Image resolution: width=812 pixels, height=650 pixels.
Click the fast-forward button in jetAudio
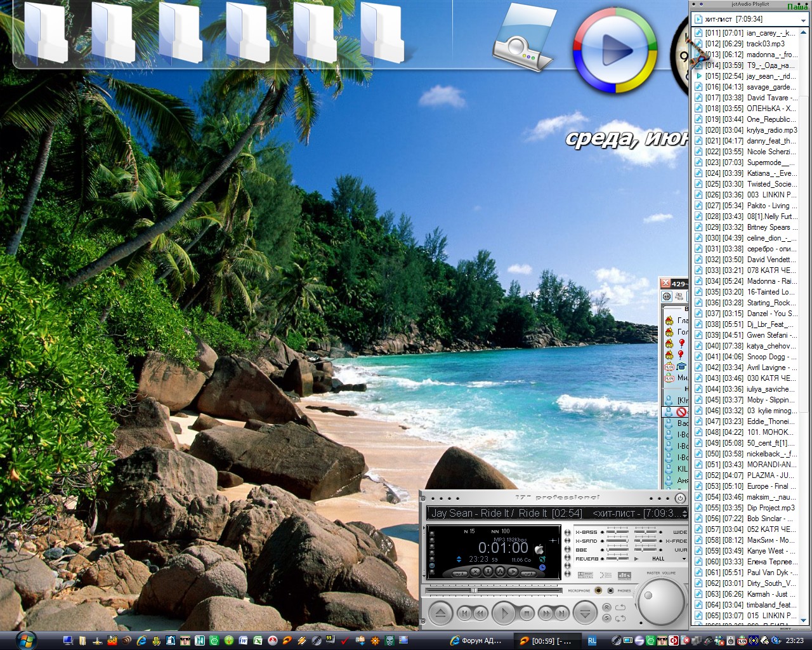tap(546, 613)
